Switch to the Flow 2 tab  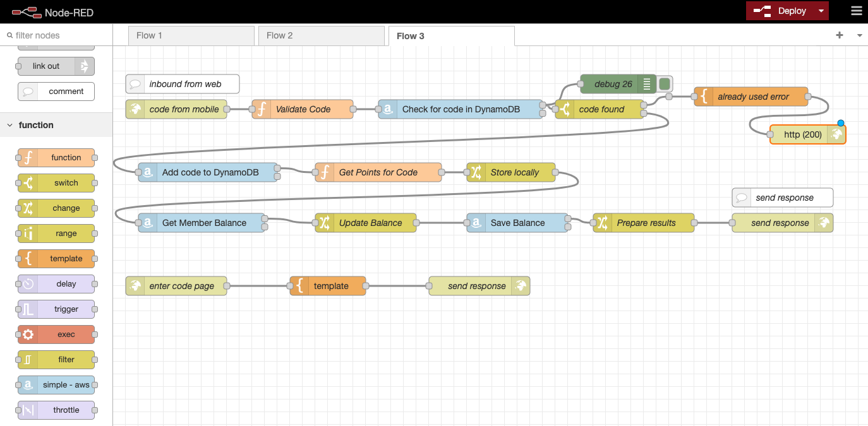(322, 35)
